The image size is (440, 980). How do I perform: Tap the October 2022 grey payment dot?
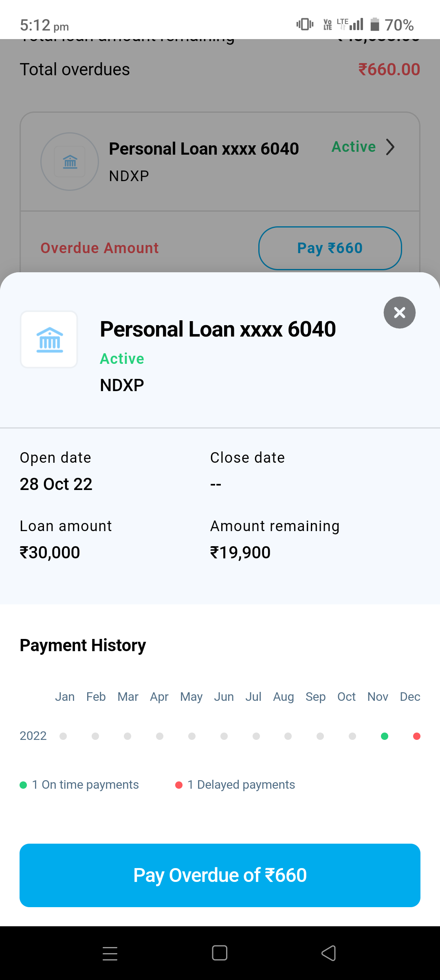[352, 736]
